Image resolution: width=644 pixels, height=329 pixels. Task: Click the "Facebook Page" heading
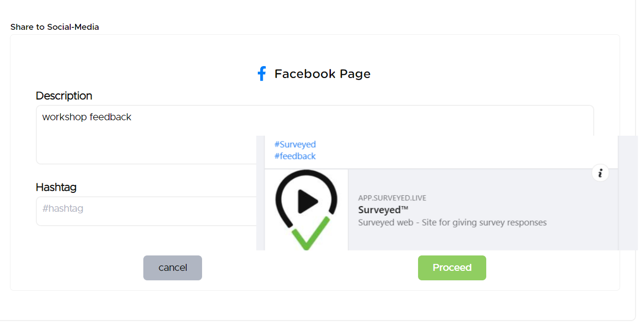point(322,74)
